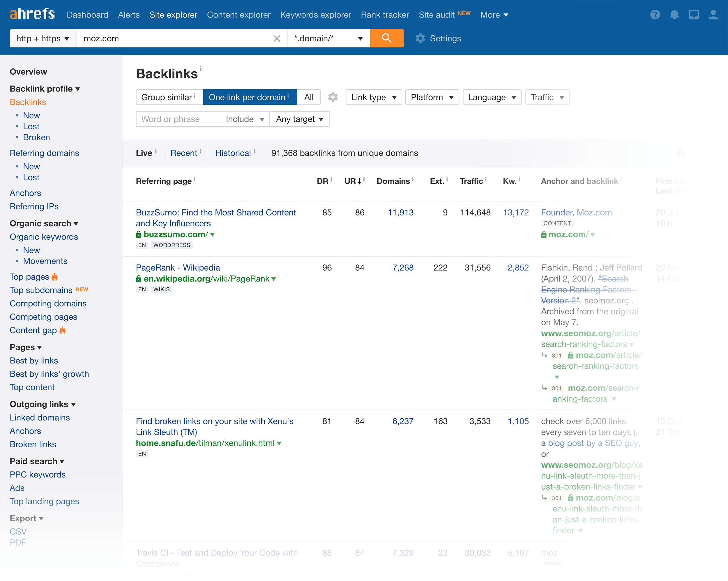Click the Word or phrase input field
This screenshot has height=581, width=728.
pyautogui.click(x=179, y=119)
